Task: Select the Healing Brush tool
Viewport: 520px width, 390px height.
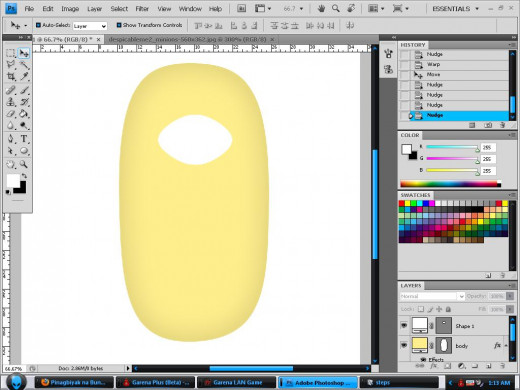Action: tap(11, 90)
